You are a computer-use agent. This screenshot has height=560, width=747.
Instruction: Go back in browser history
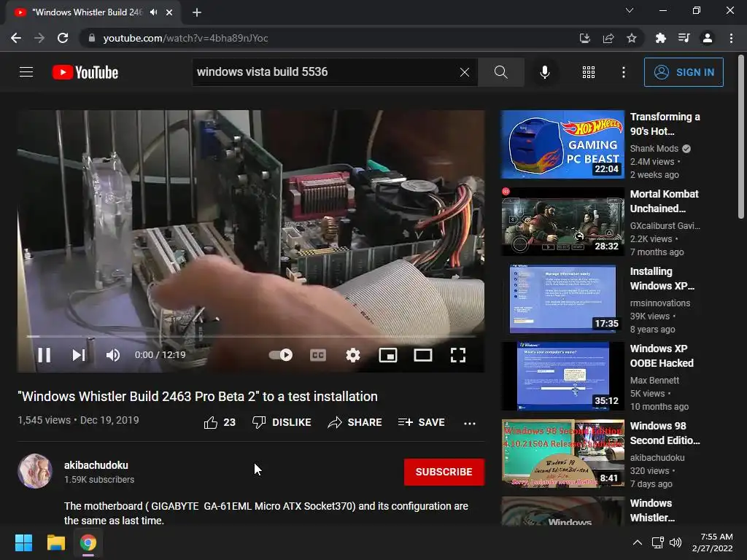pos(16,38)
